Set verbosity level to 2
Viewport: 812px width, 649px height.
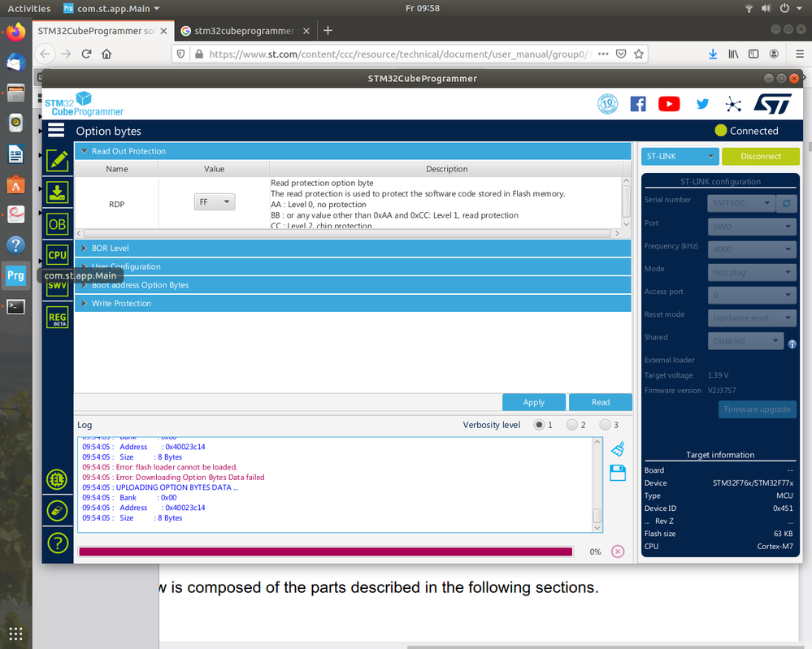[572, 425]
